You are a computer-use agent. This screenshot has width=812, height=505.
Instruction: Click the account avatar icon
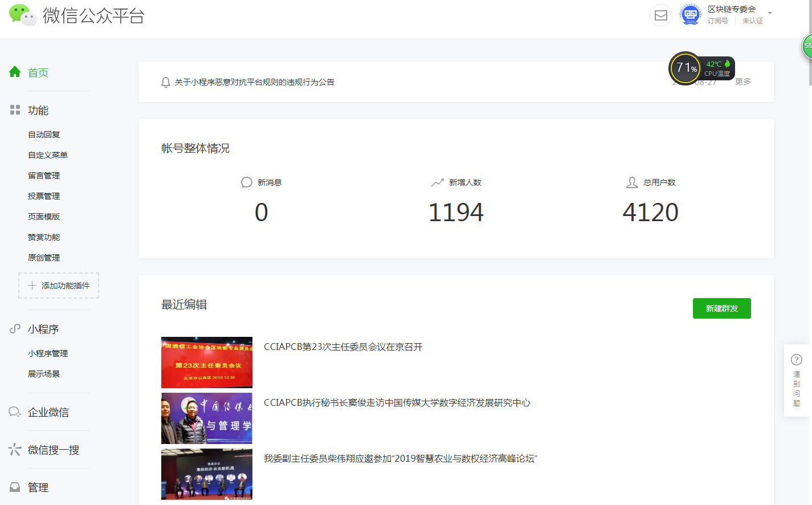click(x=691, y=15)
